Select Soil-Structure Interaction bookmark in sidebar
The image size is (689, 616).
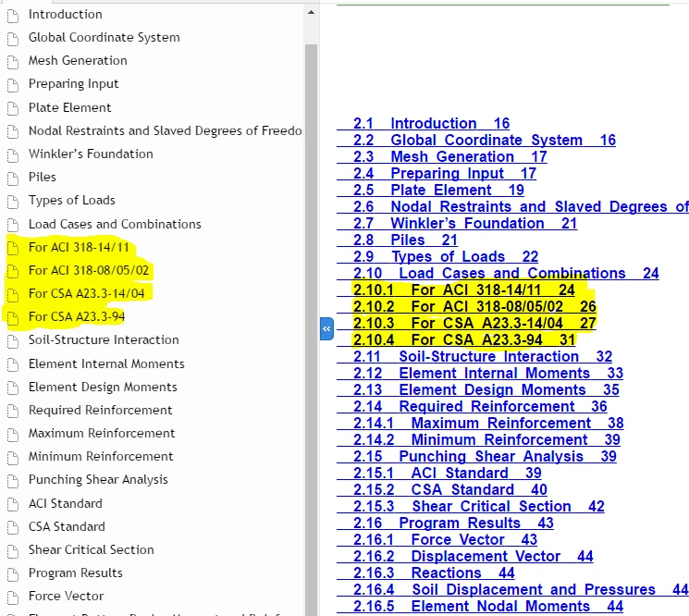click(x=104, y=340)
